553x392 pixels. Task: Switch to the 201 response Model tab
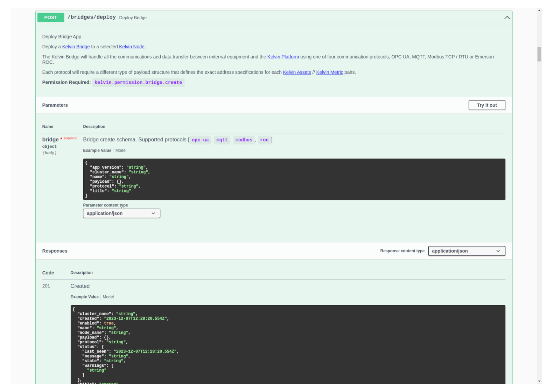pos(108,297)
